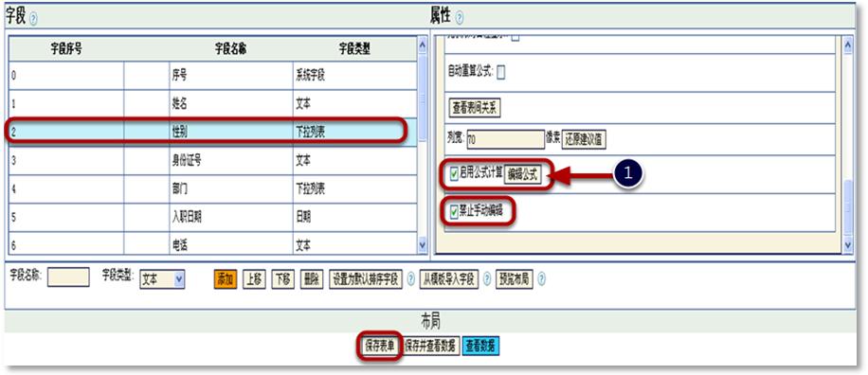Click the 列宽 input field showing 70
The image size is (868, 375).
[x=505, y=140]
